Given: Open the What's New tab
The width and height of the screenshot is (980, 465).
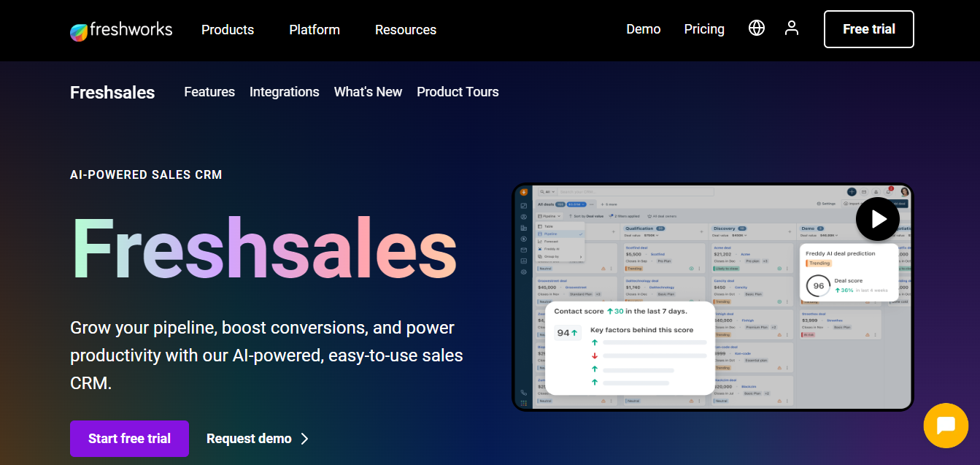Looking at the screenshot, I should (368, 92).
